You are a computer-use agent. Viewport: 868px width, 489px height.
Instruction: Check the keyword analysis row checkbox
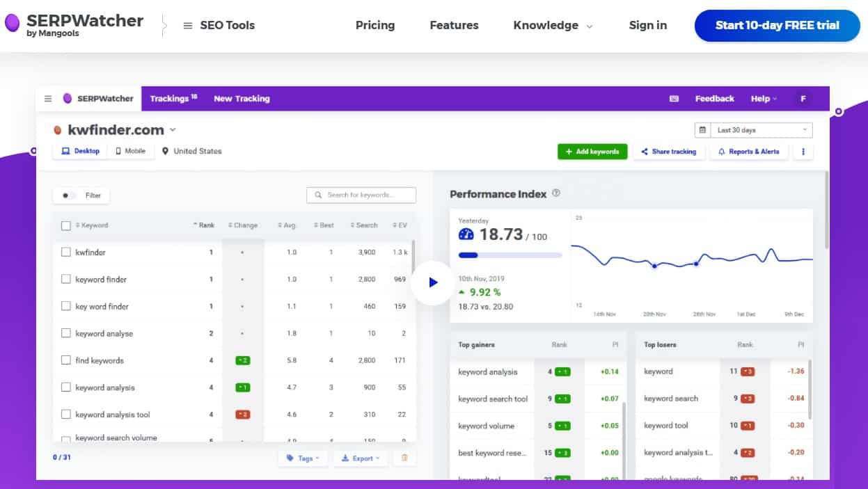[65, 387]
